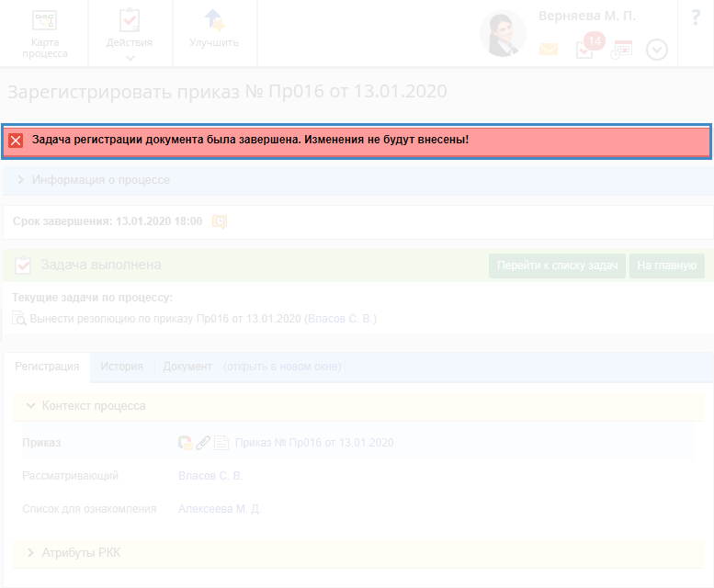
Task: Click the Список для ознакомления label
Action: [89, 509]
